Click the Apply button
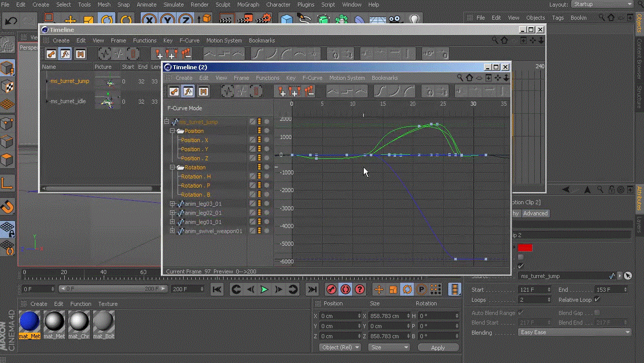 click(x=438, y=347)
